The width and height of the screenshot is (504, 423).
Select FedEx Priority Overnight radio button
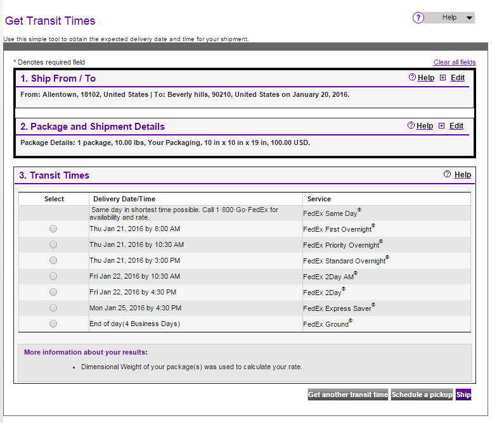coord(53,244)
